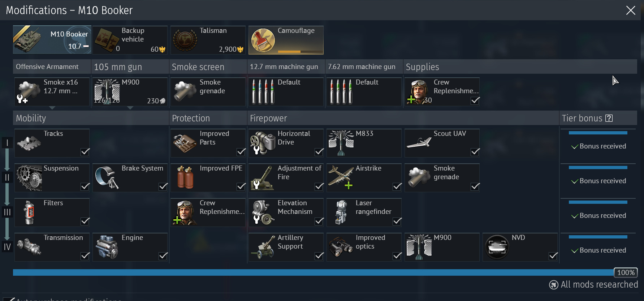Open the Camouflage paintbrush icon
This screenshot has height=301, width=644.
tap(263, 40)
